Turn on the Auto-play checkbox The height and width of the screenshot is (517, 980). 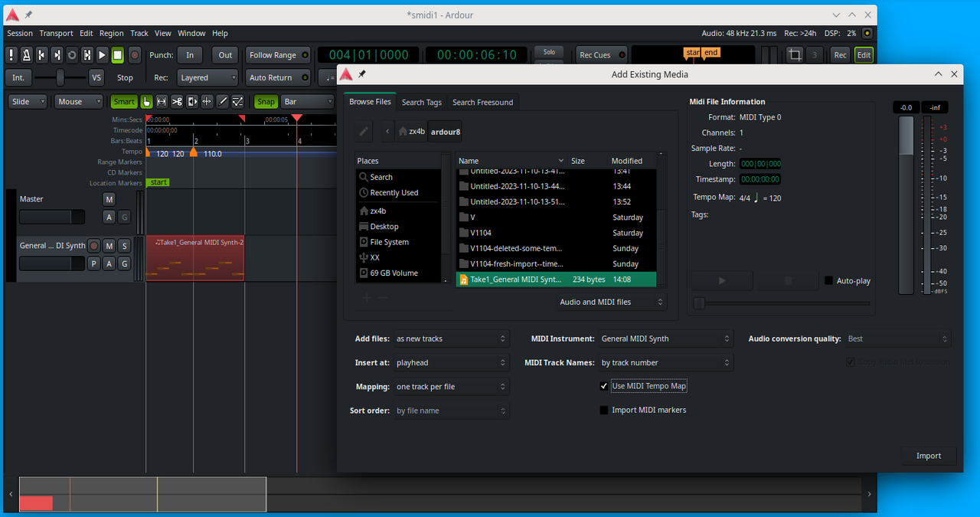(828, 281)
